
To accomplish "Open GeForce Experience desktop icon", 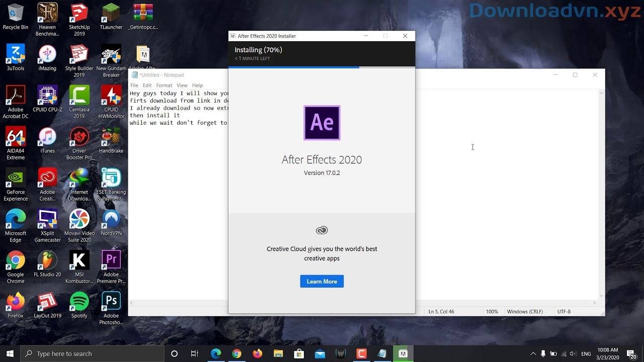I will tap(16, 185).
